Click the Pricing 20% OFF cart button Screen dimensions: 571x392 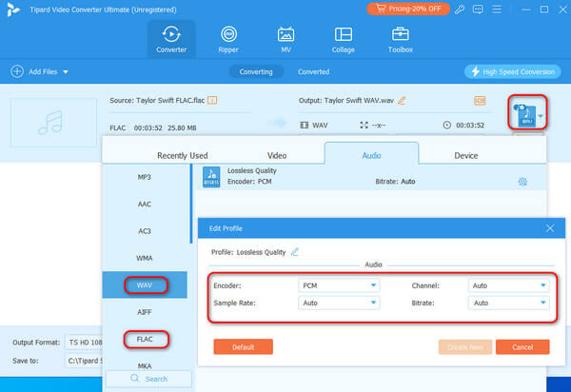pos(408,9)
